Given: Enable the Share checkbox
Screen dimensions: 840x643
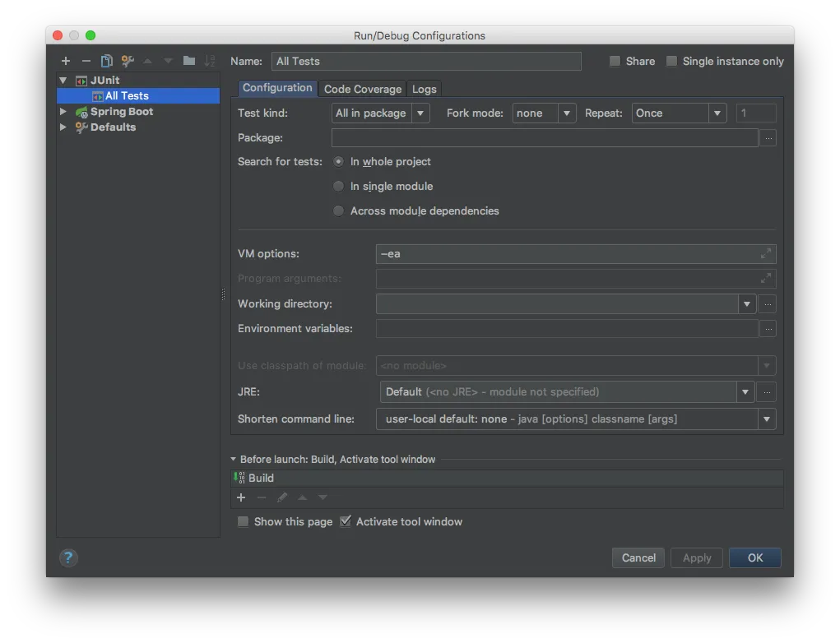Looking at the screenshot, I should (615, 61).
